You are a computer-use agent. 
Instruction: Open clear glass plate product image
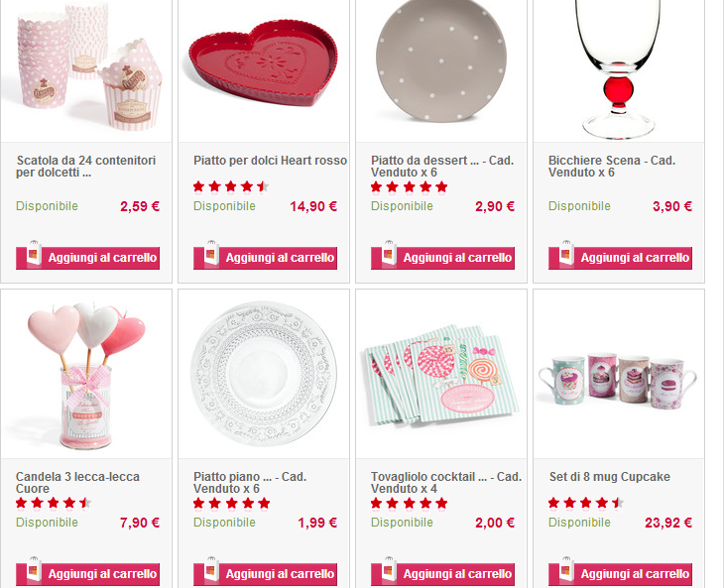(x=264, y=374)
